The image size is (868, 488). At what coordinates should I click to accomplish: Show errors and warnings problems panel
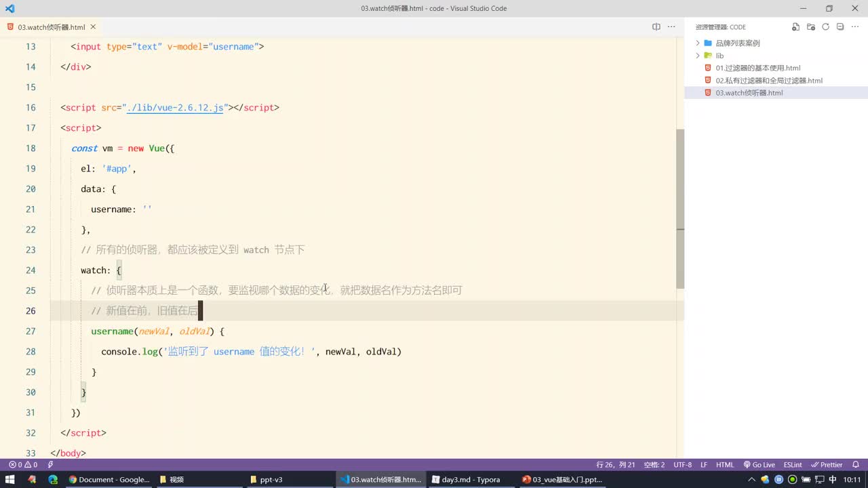point(22,465)
